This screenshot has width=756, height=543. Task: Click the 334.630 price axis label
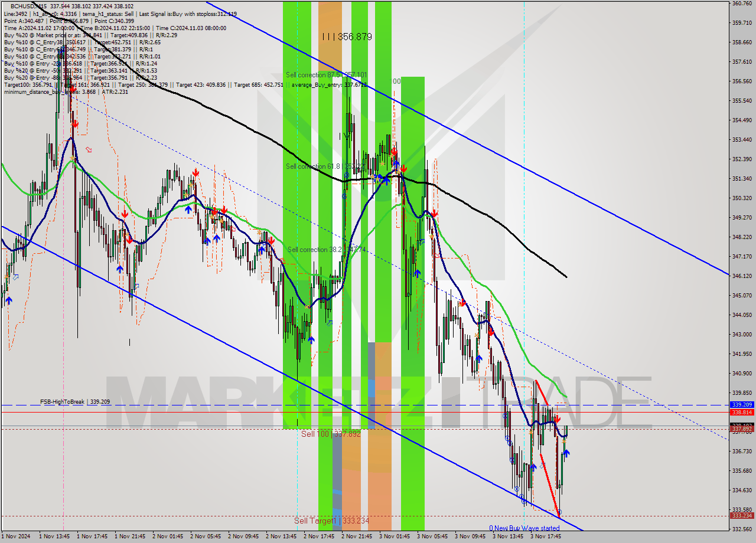pyautogui.click(x=742, y=490)
